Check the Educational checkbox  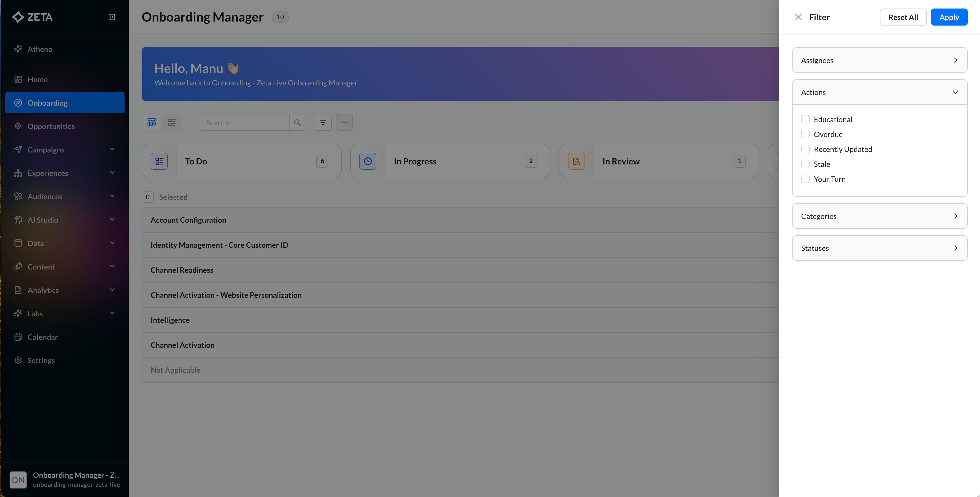click(805, 119)
